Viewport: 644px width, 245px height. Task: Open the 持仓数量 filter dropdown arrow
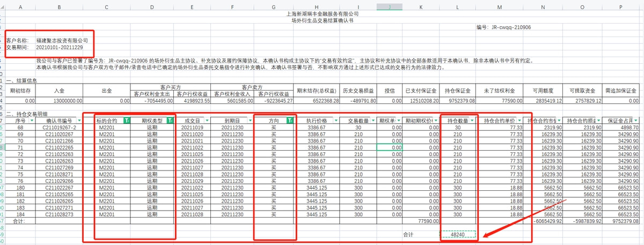(473, 121)
